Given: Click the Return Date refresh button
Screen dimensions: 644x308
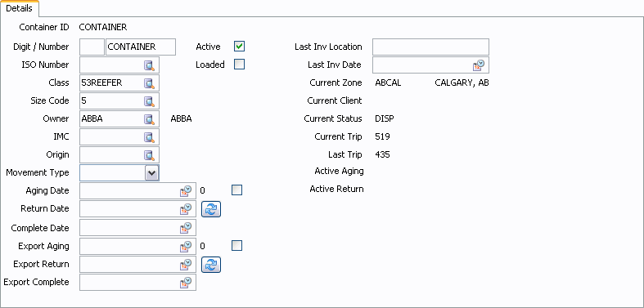Looking at the screenshot, I should coord(211,209).
